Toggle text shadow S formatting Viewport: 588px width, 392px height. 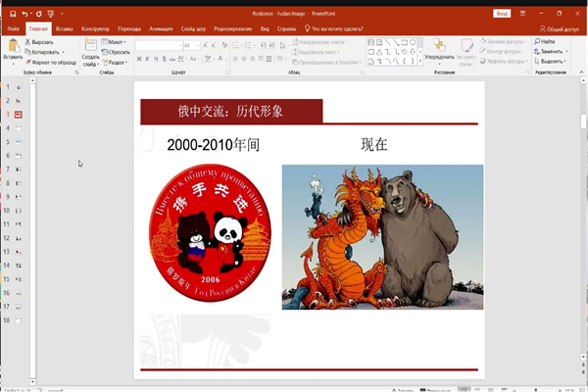click(164, 59)
